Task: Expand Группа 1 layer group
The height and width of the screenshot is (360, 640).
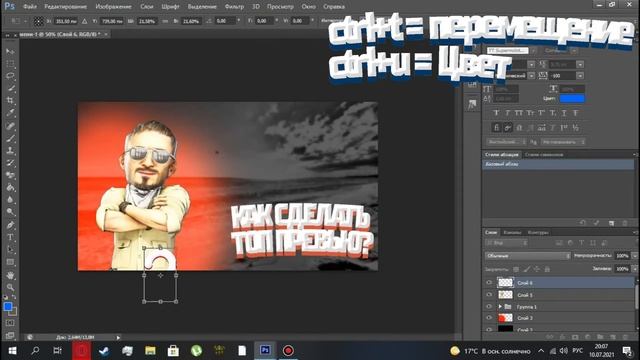Action: click(500, 307)
